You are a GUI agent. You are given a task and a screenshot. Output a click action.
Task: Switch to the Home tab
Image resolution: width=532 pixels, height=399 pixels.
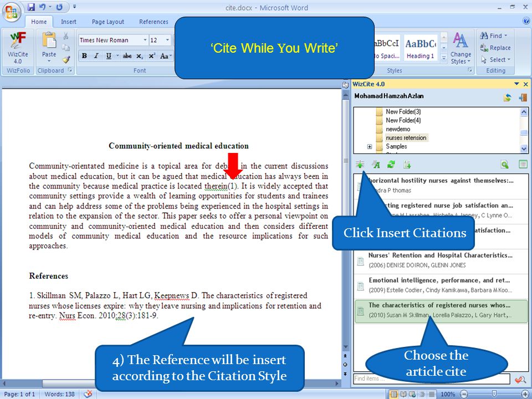click(x=39, y=22)
